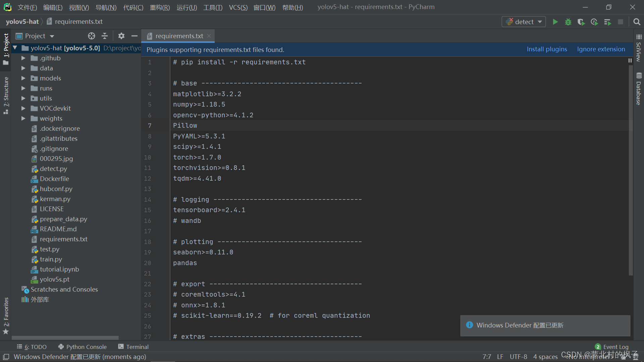Locate current file with the crosshair icon

point(91,36)
